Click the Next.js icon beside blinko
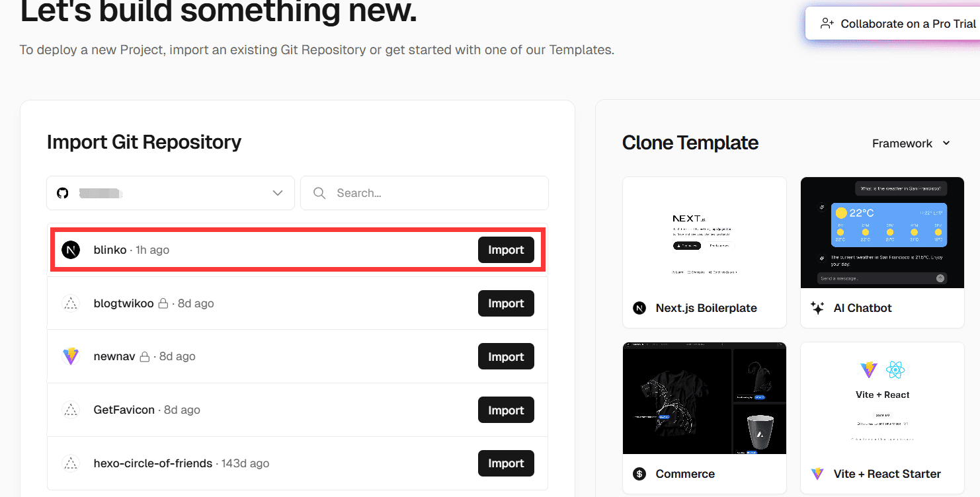This screenshot has width=980, height=497. click(71, 250)
